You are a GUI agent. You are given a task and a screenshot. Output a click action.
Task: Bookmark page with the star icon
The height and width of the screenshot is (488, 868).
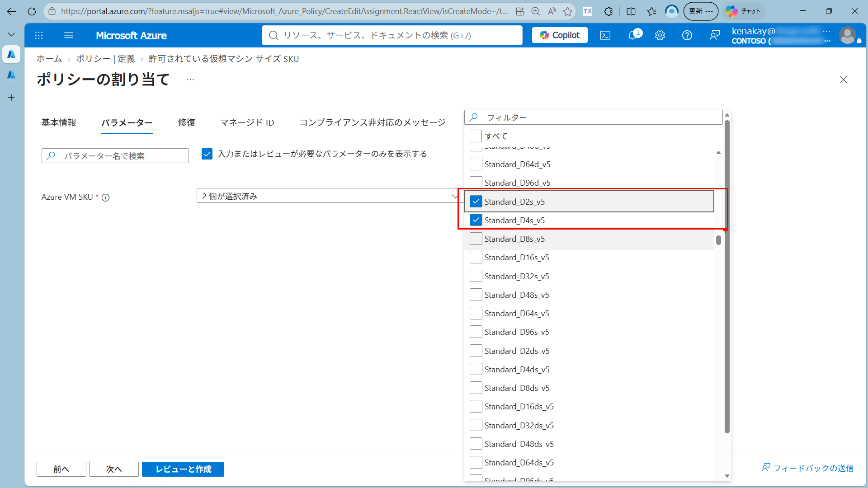coord(568,11)
